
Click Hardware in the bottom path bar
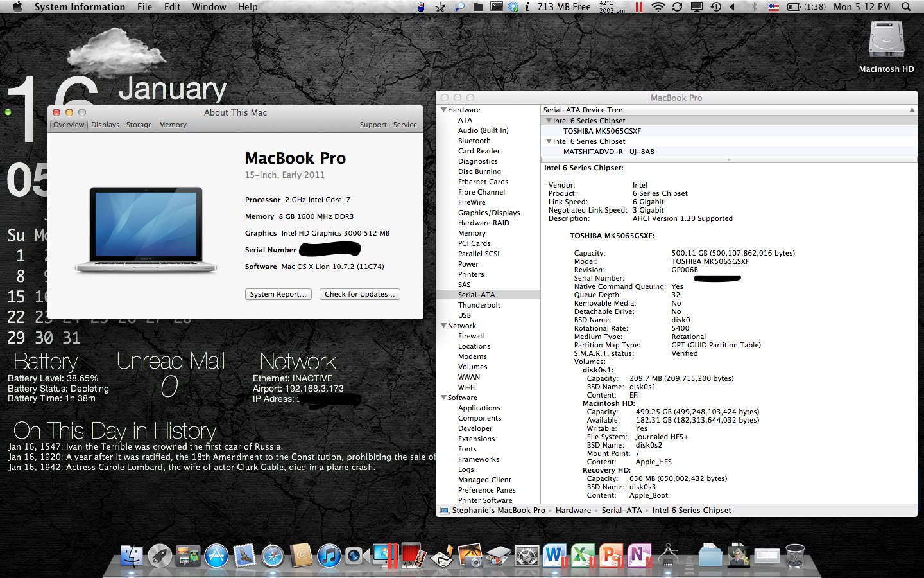[573, 511]
